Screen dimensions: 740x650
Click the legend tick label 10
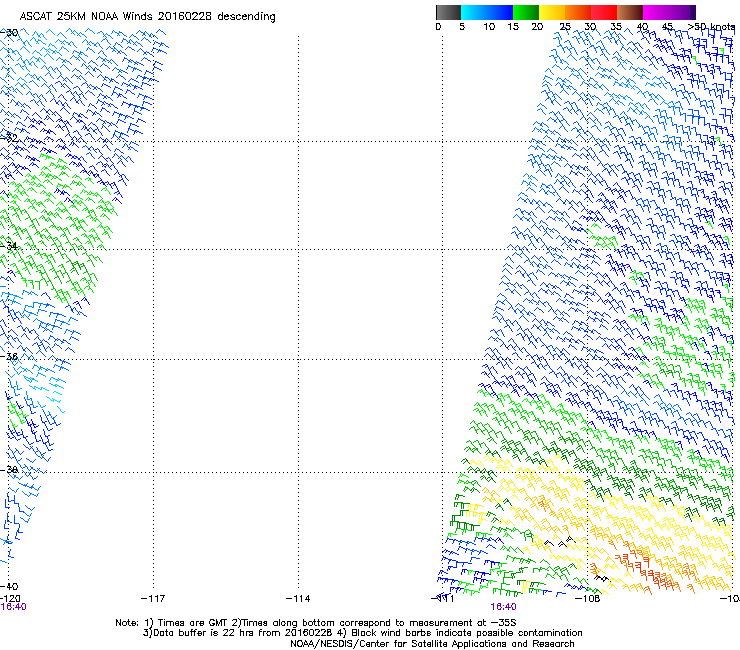pyautogui.click(x=489, y=27)
